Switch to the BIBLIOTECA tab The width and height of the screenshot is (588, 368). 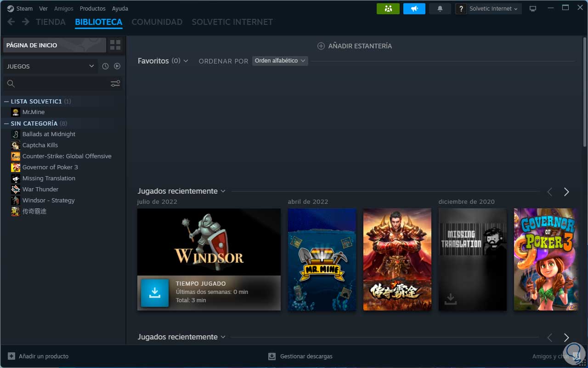[98, 22]
